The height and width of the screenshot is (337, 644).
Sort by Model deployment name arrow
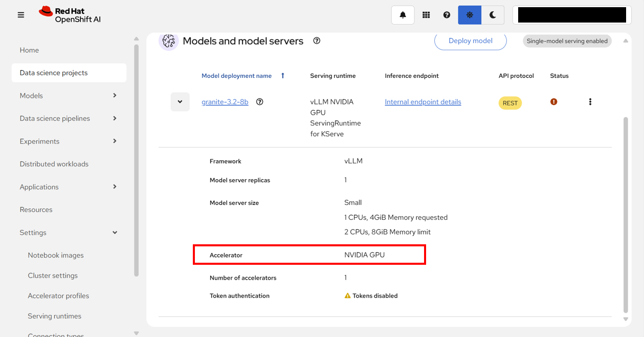[282, 76]
